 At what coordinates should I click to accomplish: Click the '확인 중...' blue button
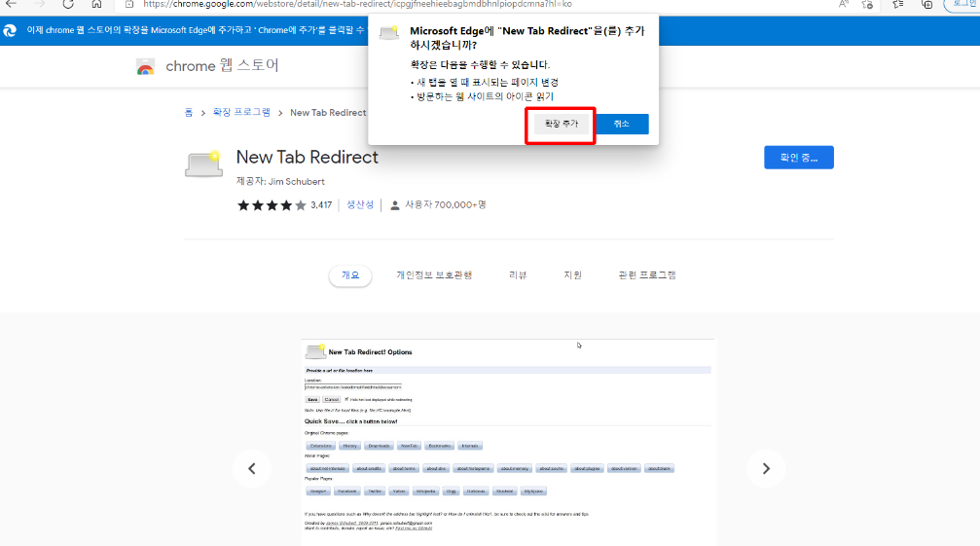tap(799, 158)
